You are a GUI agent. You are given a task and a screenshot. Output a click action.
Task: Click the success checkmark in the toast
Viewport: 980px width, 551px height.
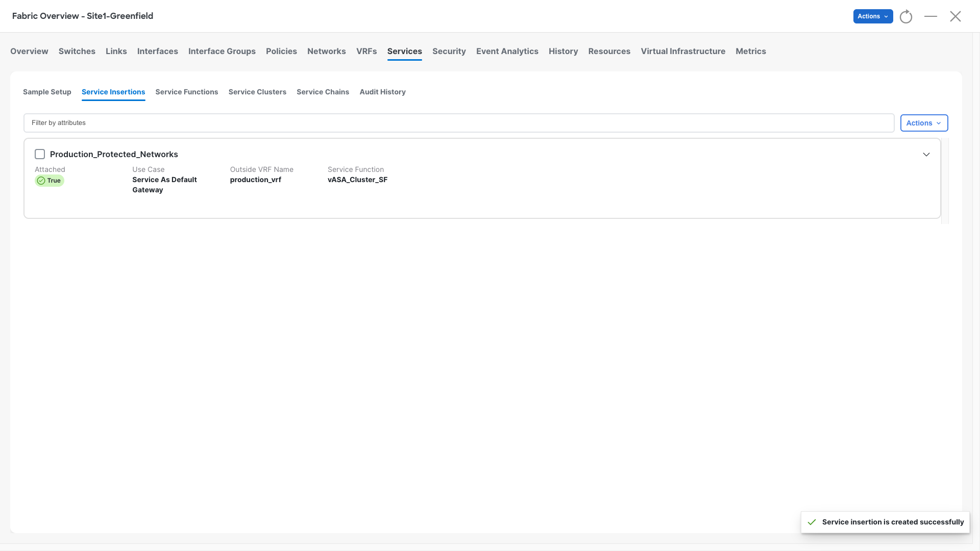point(812,522)
